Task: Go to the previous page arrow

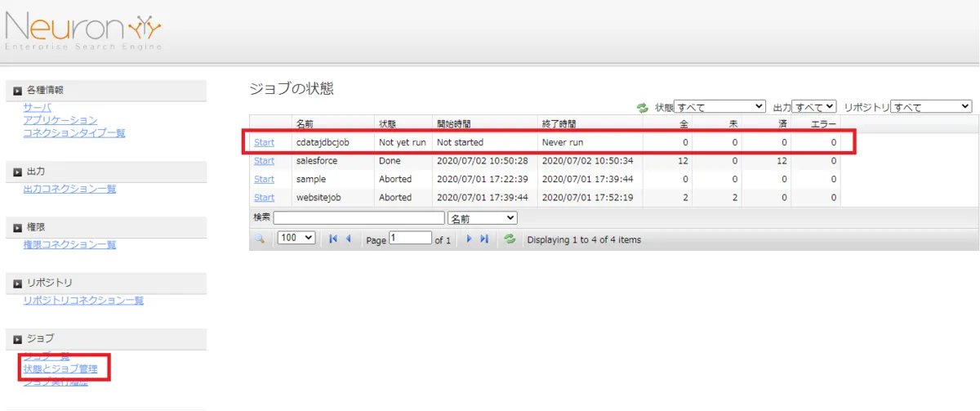Action: click(x=349, y=239)
